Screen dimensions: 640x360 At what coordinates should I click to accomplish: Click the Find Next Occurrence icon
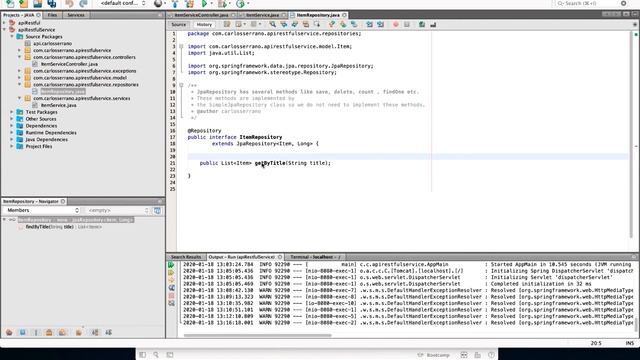click(294, 24)
